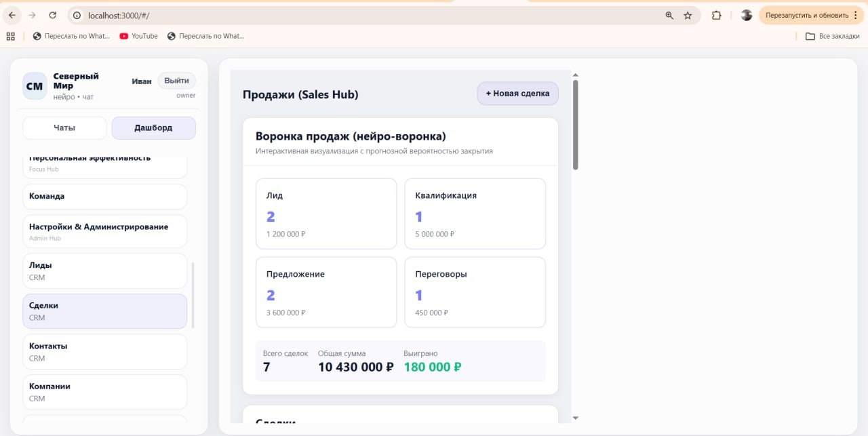Create a deal via Новая сделка button

(517, 94)
